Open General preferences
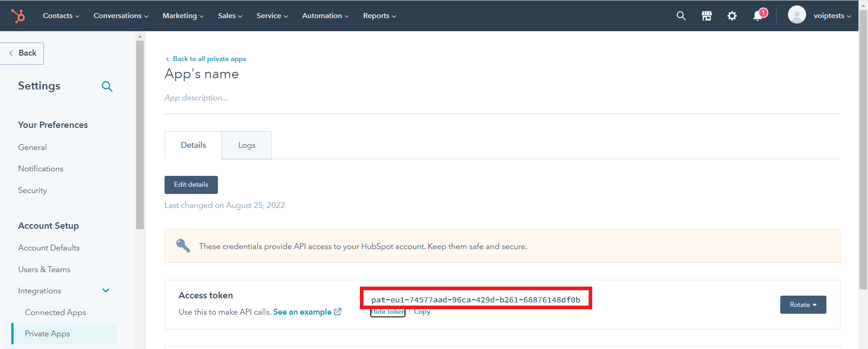The image size is (868, 349). (x=33, y=147)
